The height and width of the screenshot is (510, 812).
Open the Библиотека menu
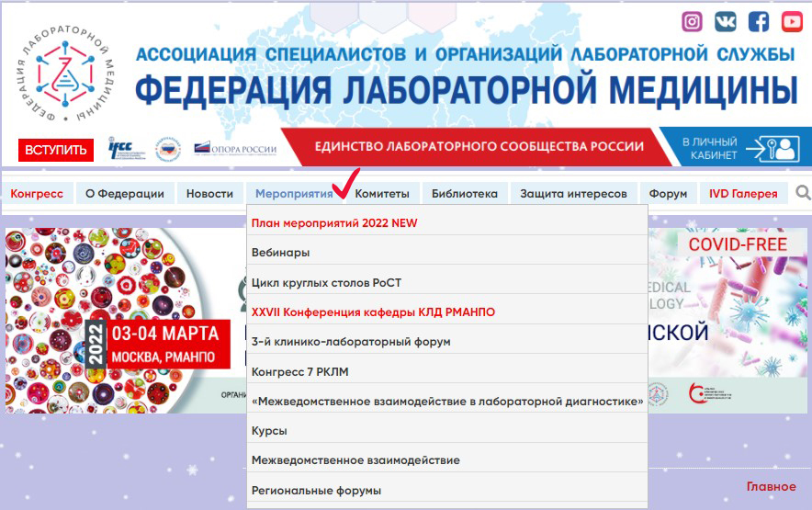465,193
